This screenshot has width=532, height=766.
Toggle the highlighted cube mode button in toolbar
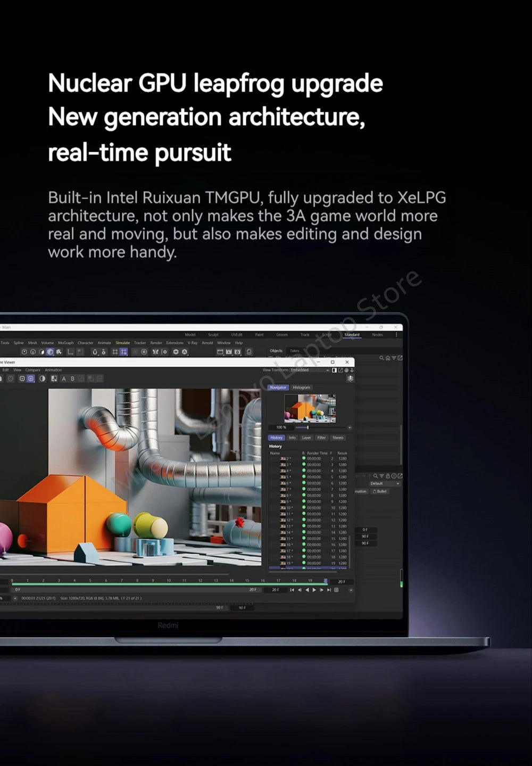pyautogui.click(x=50, y=352)
